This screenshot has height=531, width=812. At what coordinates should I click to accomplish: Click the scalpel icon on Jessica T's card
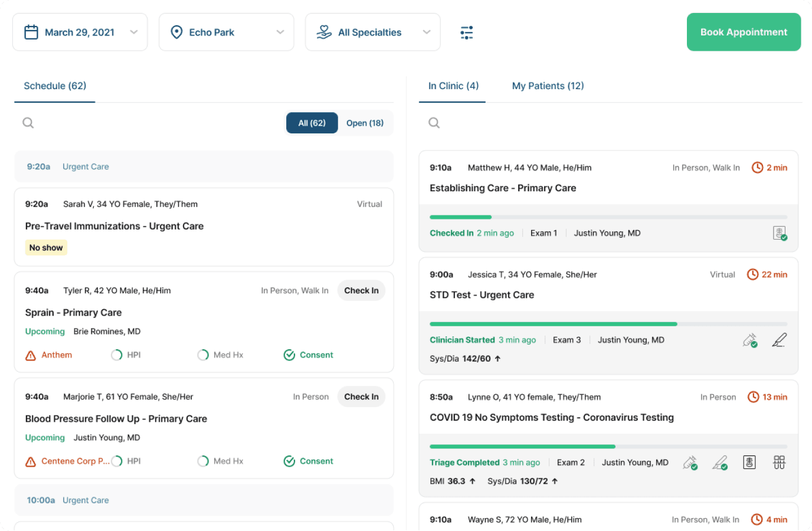pos(779,340)
